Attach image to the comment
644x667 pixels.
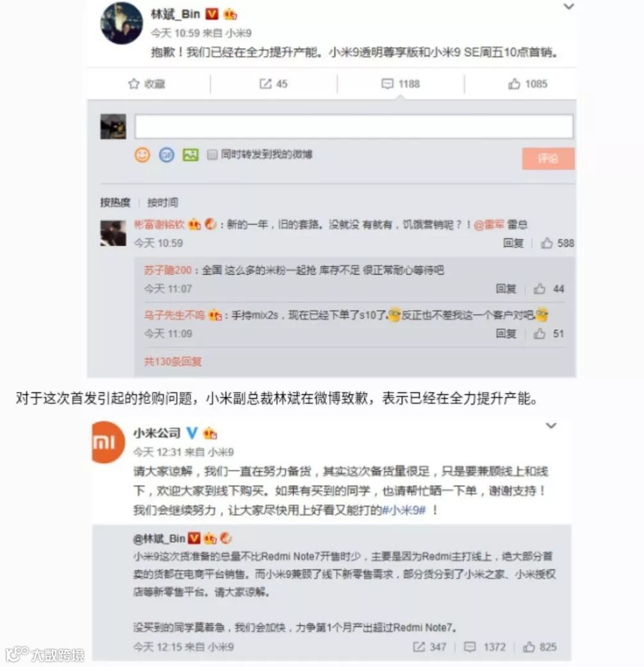pos(190,154)
